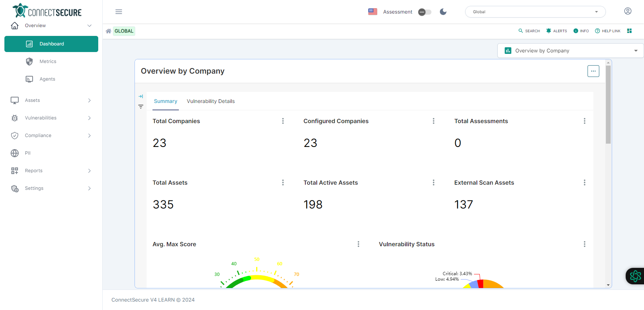Viewport: 644px width, 310px height.
Task: Click the ellipsis button on panel header
Action: coord(593,71)
